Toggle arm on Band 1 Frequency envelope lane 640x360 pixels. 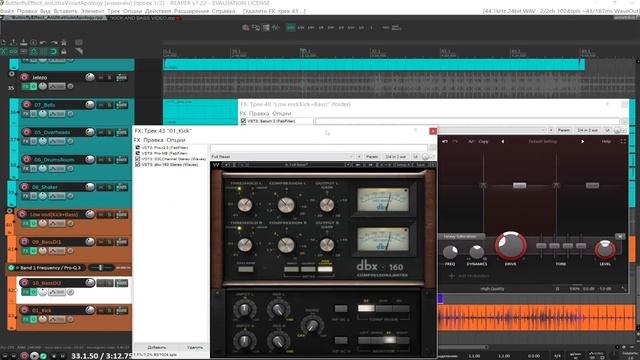point(11,268)
